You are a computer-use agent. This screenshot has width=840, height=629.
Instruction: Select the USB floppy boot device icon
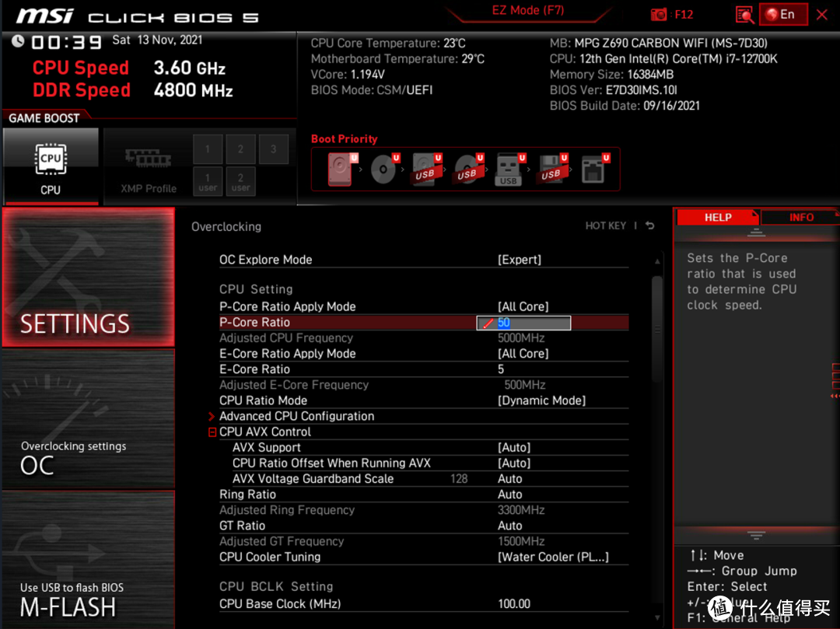[550, 169]
